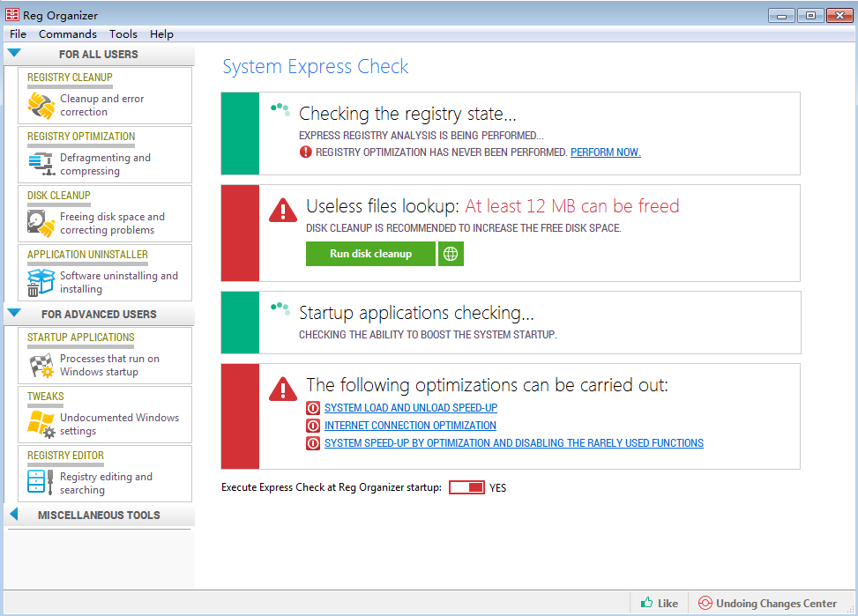The image size is (858, 616).
Task: Collapse the For All Users section
Action: click(14, 53)
